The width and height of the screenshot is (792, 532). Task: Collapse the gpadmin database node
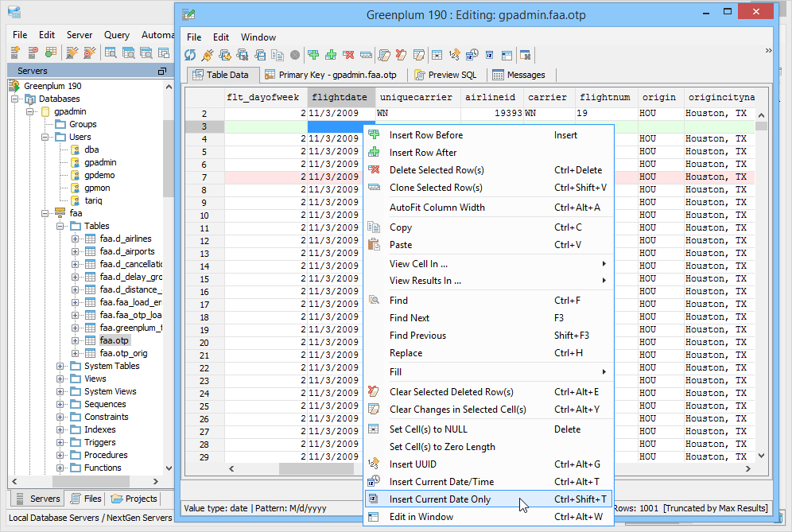coord(29,111)
